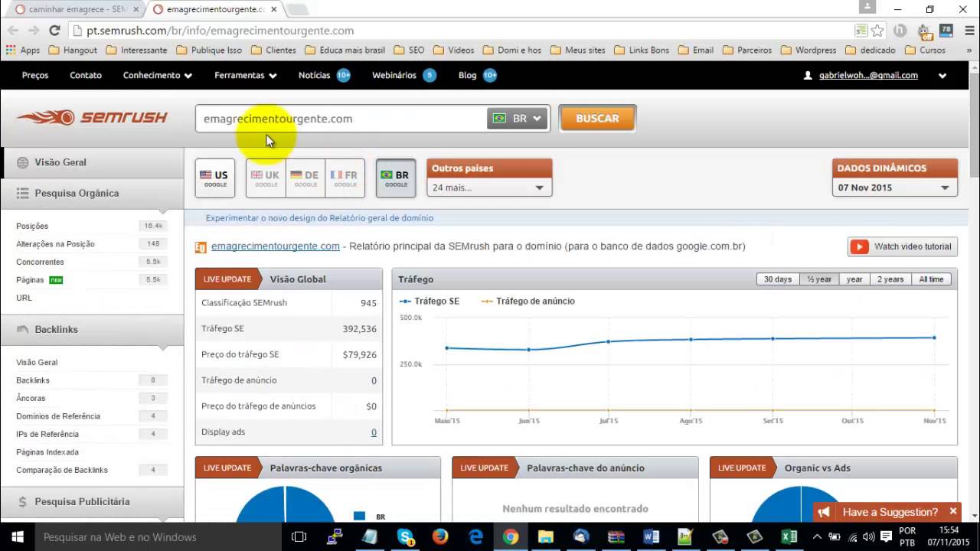This screenshot has width=980, height=551.
Task: Open Dados Dinâmicos date dropdown
Action: pyautogui.click(x=894, y=187)
